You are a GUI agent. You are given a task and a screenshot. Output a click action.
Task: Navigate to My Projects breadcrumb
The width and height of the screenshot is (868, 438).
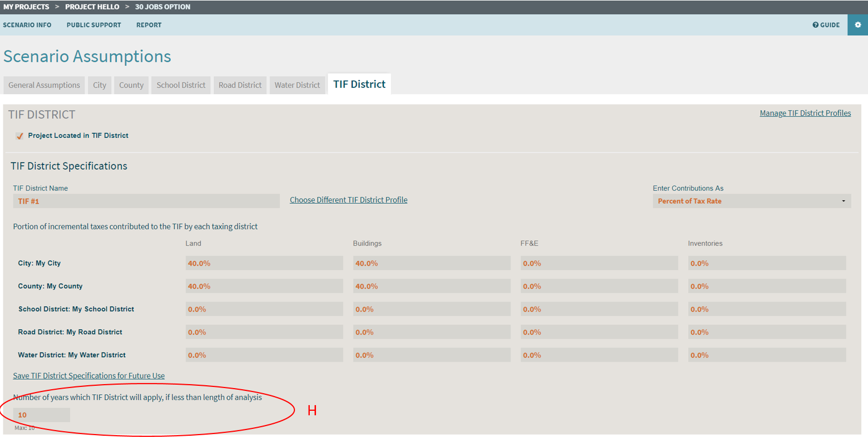tap(26, 7)
